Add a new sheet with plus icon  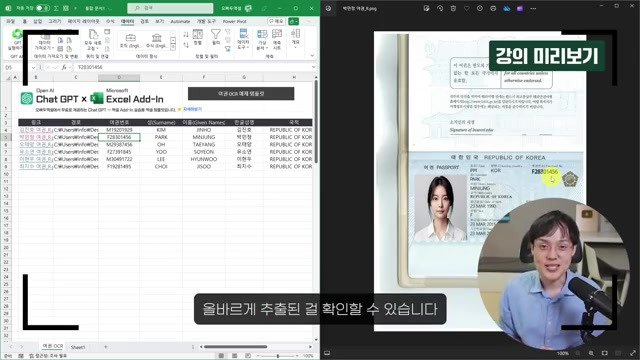point(105,347)
